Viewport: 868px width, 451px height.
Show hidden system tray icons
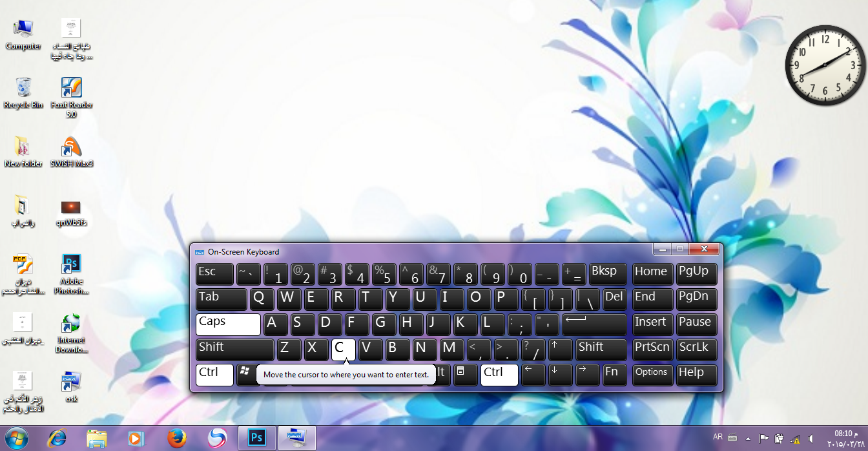click(x=749, y=438)
